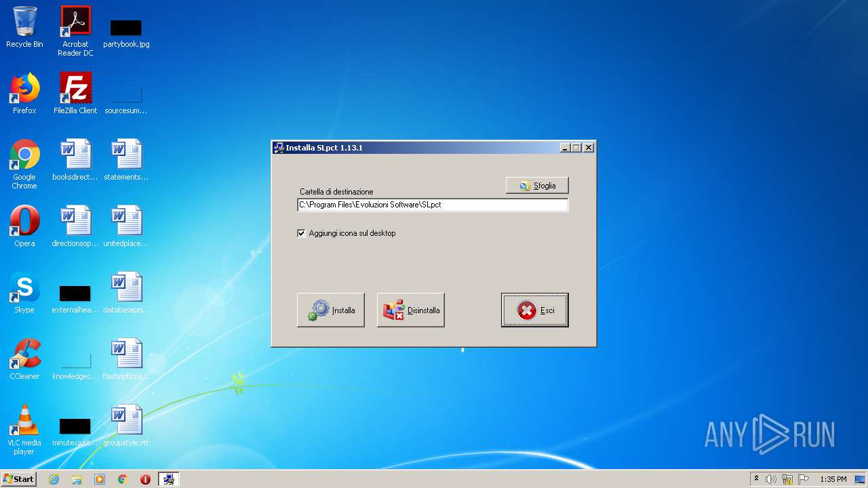Minimize the Installa SLpct window
Screen dimensions: 868x488
coord(565,148)
